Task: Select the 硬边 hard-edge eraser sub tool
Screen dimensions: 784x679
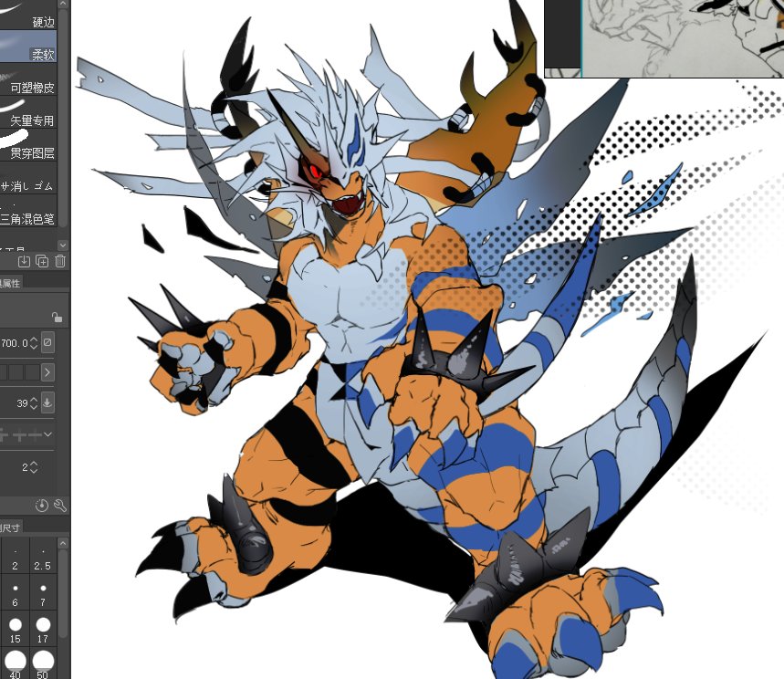Action: pos(28,14)
